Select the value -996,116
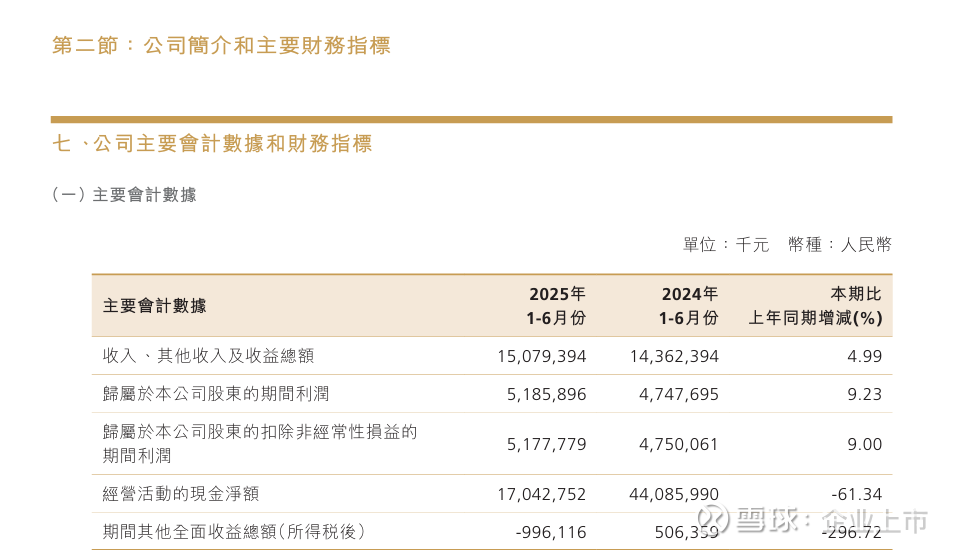 (551, 532)
